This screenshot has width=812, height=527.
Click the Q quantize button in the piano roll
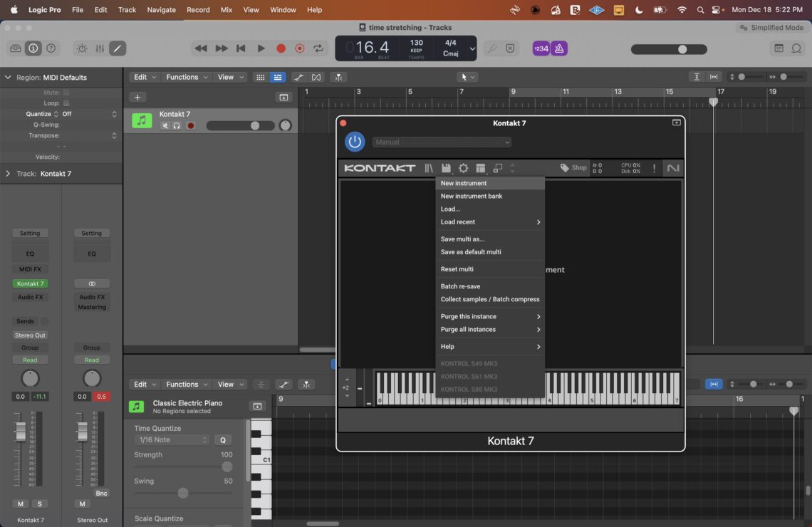(223, 439)
